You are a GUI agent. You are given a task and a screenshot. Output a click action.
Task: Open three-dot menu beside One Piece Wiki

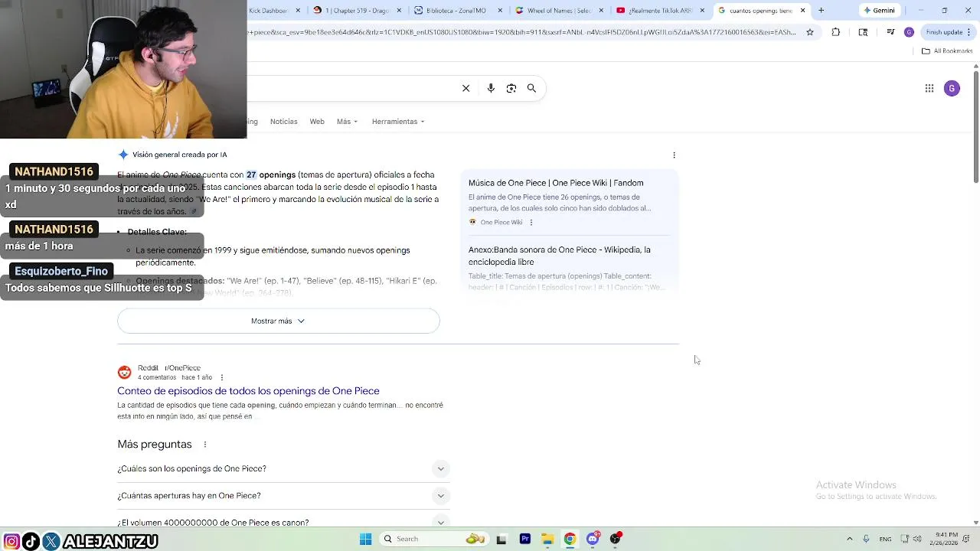click(x=531, y=223)
